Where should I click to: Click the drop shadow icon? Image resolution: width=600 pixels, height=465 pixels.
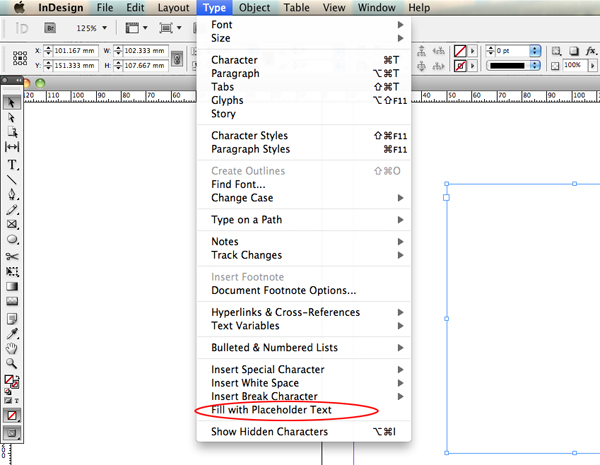[573, 51]
